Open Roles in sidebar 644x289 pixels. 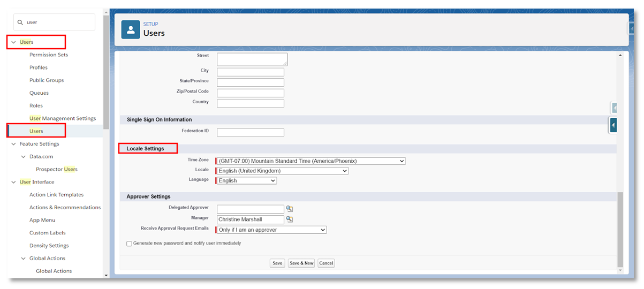click(36, 106)
